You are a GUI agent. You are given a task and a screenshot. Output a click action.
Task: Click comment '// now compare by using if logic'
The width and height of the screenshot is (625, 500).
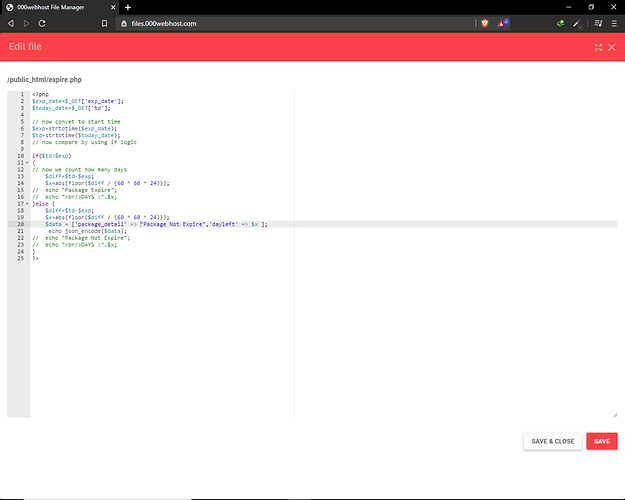coord(84,142)
